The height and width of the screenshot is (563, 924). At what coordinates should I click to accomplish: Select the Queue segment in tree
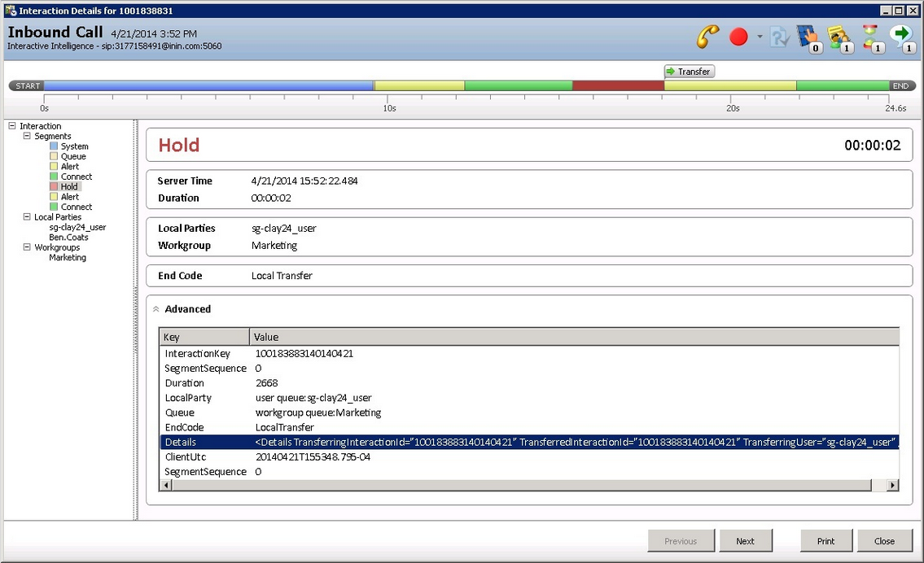(x=73, y=156)
